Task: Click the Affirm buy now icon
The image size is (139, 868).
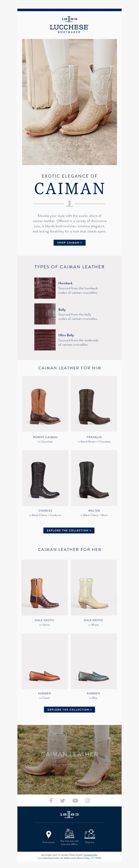Action: pyautogui.click(x=69, y=833)
